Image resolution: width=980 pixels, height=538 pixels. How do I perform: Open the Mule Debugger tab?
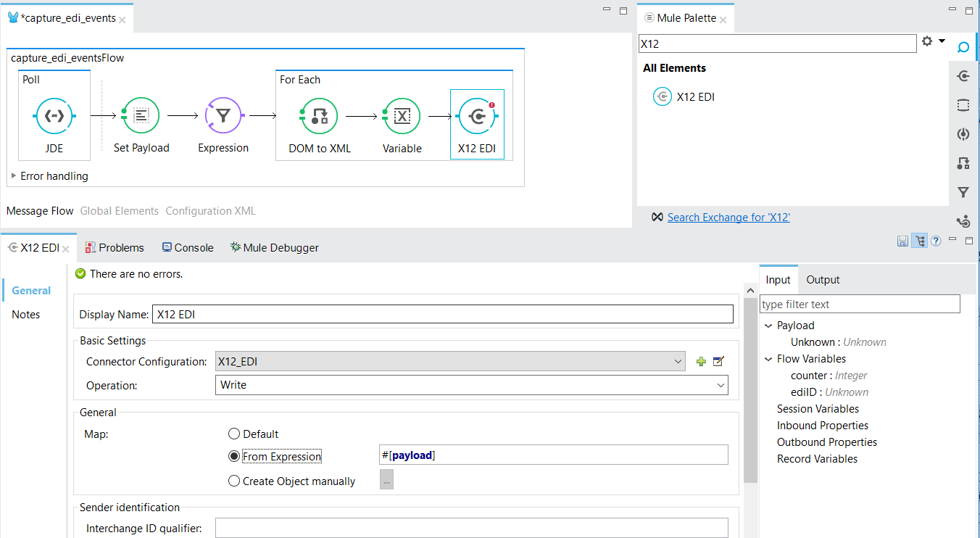point(275,248)
